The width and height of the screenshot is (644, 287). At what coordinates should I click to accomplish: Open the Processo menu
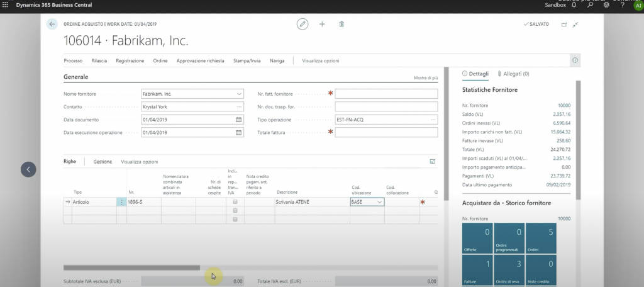[73, 60]
